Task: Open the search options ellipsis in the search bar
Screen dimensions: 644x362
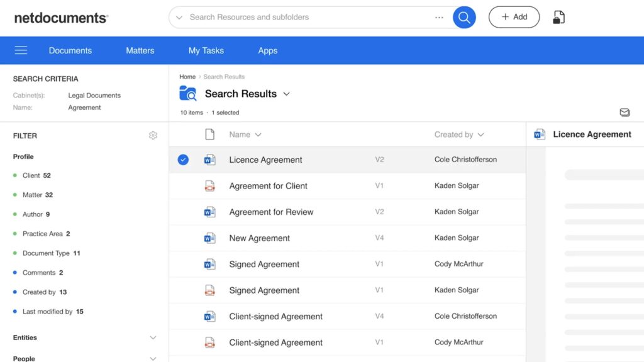Action: [439, 17]
